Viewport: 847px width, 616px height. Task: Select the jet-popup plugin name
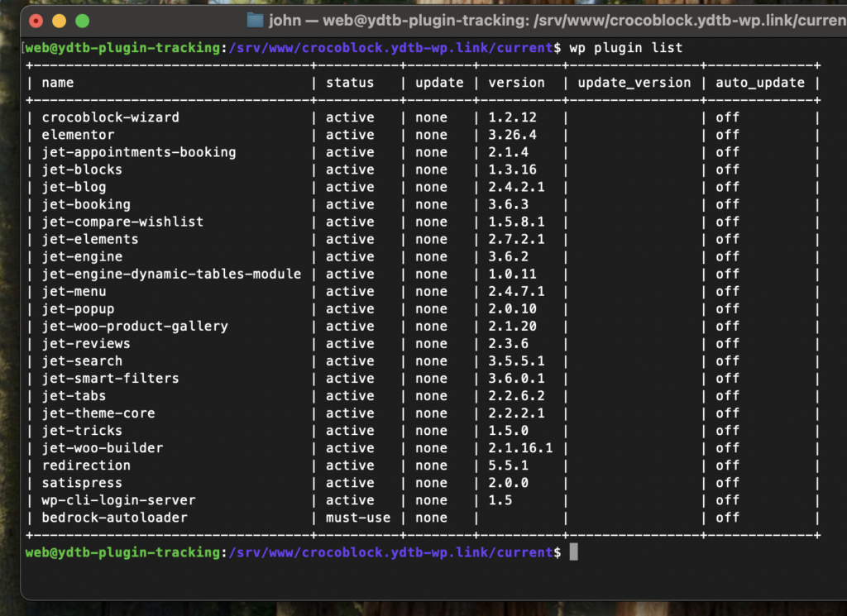click(x=79, y=308)
